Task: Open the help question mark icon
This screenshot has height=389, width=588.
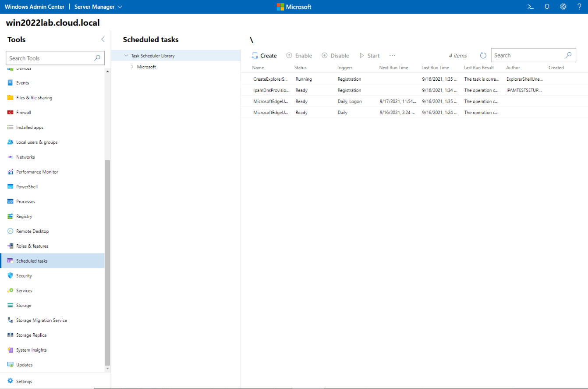Action: point(579,7)
